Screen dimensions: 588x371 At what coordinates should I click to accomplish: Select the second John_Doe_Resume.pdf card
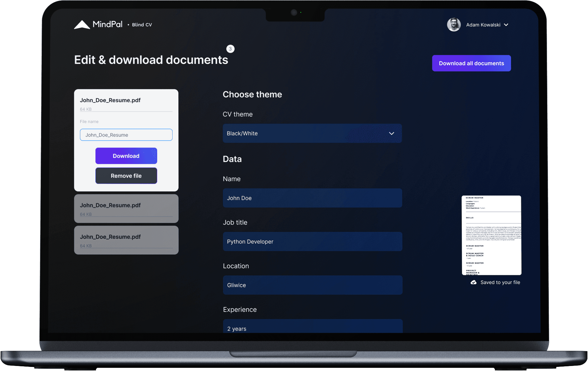pyautogui.click(x=126, y=209)
